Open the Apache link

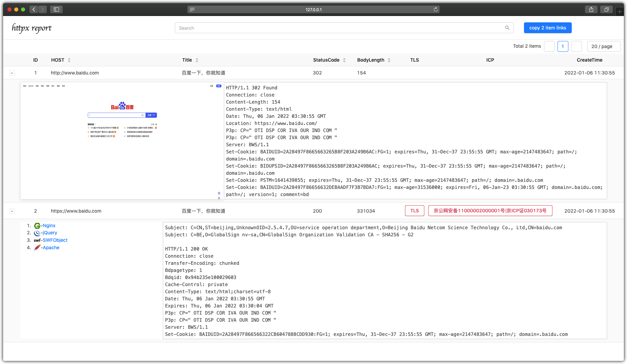tap(51, 248)
